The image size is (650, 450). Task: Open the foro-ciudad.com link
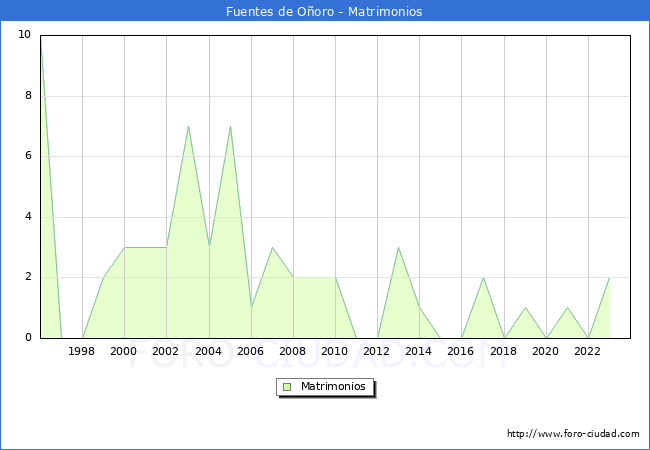point(573,434)
